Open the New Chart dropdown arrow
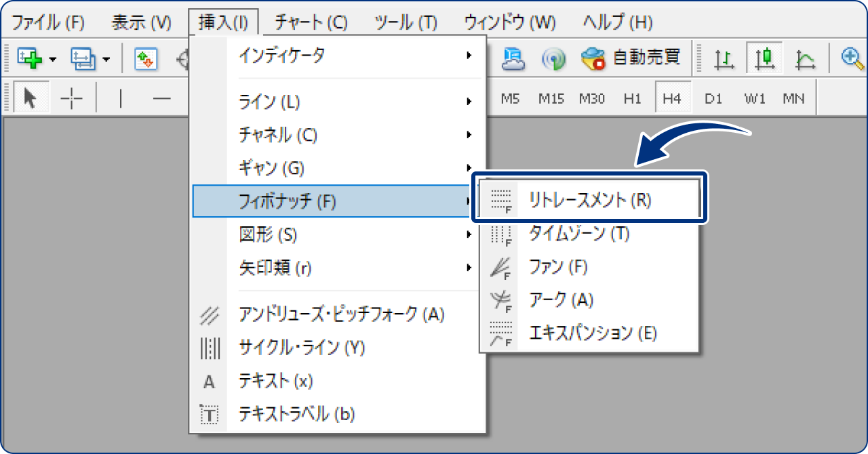The image size is (868, 454). coord(52,60)
